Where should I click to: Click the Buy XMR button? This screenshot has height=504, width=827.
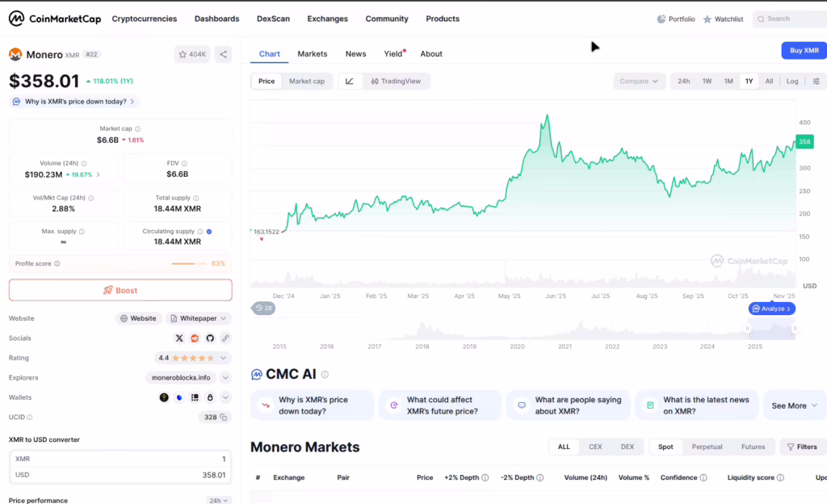click(x=803, y=50)
